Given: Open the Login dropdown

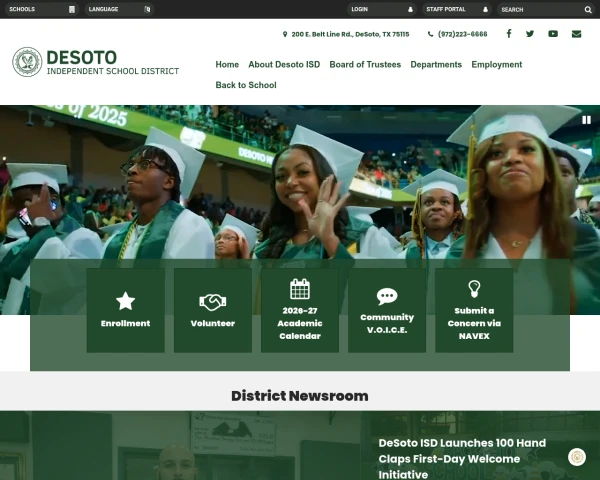Looking at the screenshot, I should (x=382, y=9).
